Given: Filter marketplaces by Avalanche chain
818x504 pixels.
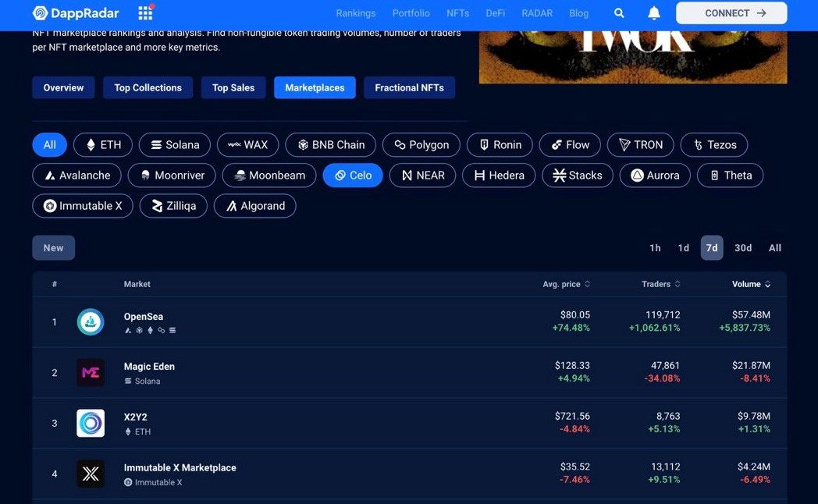Looking at the screenshot, I should click(x=76, y=175).
